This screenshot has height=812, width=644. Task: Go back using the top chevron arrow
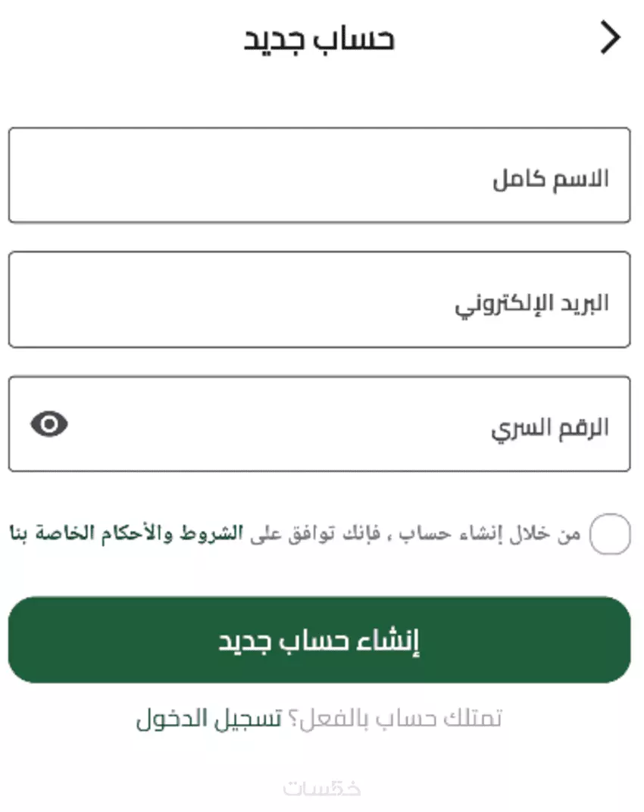tap(610, 38)
